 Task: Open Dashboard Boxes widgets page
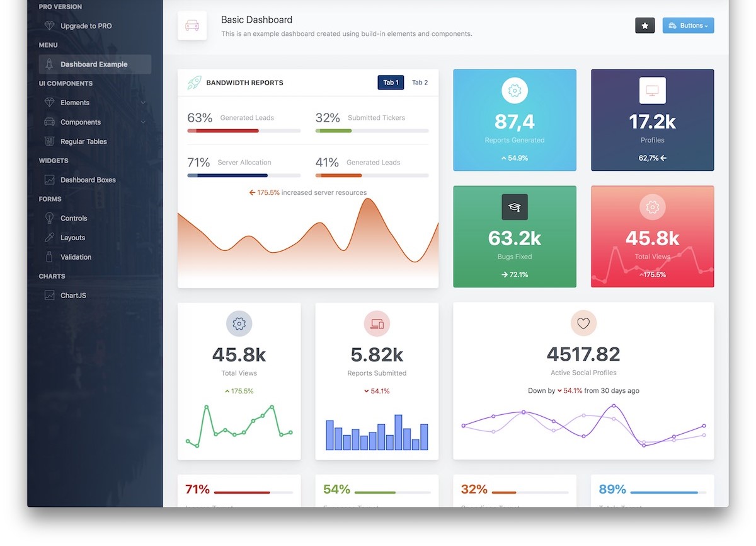coord(88,180)
